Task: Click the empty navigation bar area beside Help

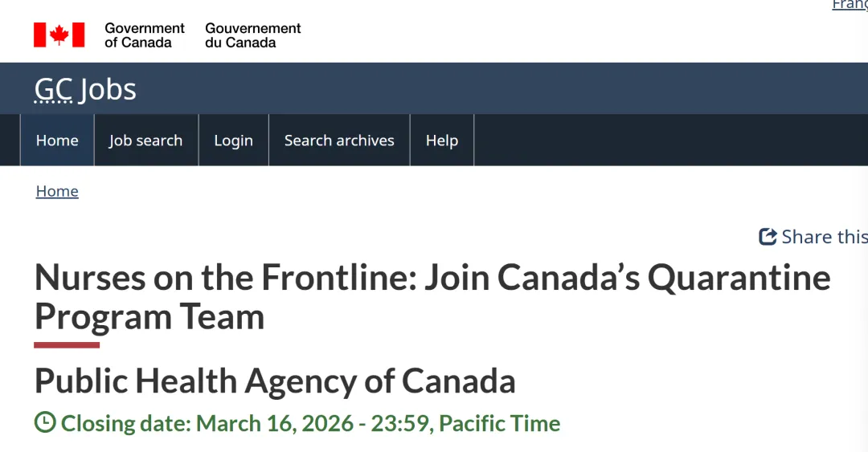Action: pyautogui.click(x=667, y=140)
